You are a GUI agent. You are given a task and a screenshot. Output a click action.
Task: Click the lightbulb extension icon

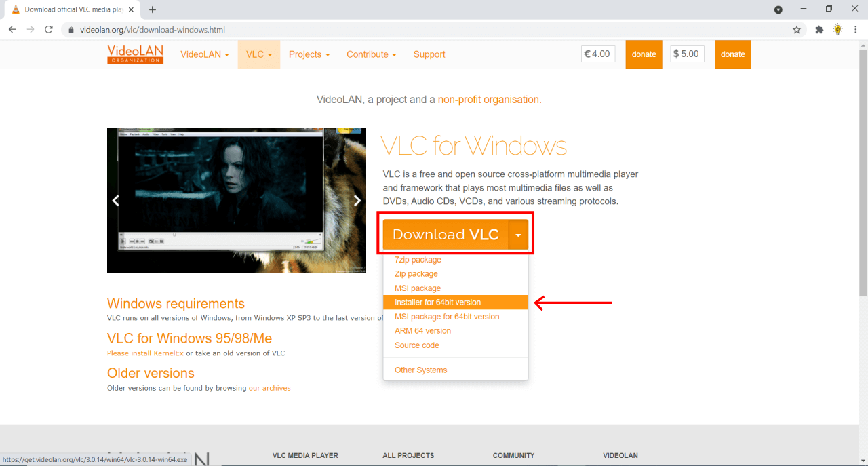[x=837, y=30]
